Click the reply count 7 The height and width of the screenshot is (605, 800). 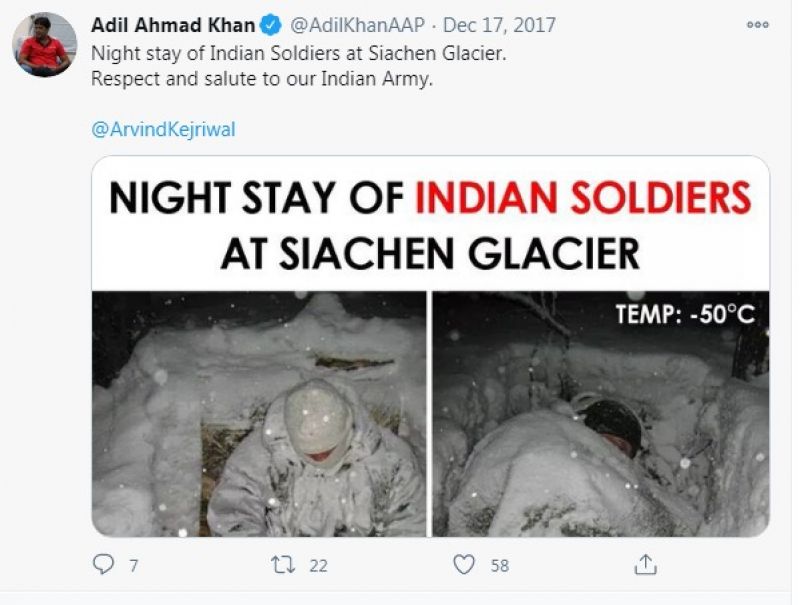[133, 566]
